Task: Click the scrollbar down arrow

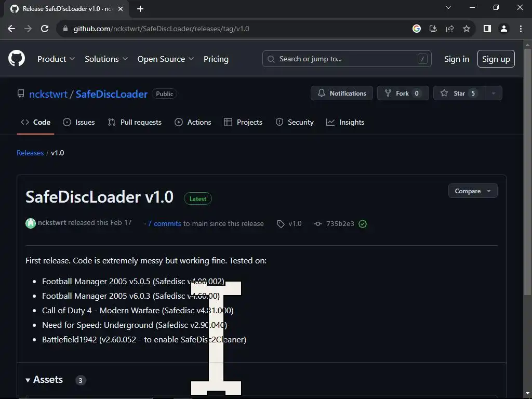Action: click(527, 393)
